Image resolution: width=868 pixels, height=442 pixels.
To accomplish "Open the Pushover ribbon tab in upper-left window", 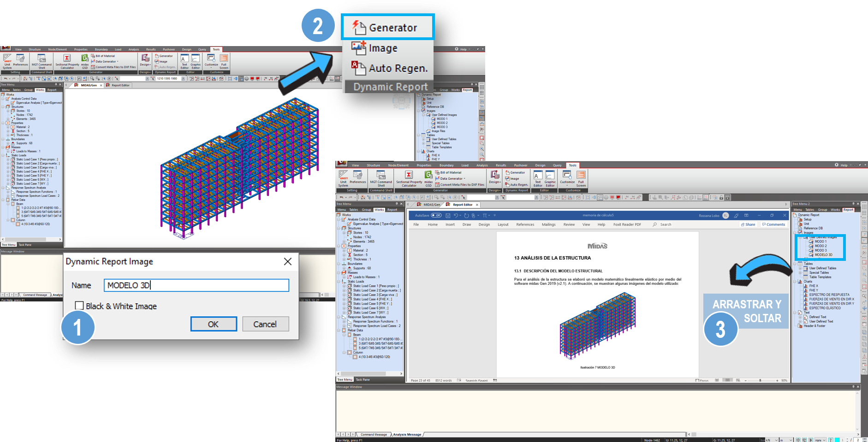I will click(169, 49).
